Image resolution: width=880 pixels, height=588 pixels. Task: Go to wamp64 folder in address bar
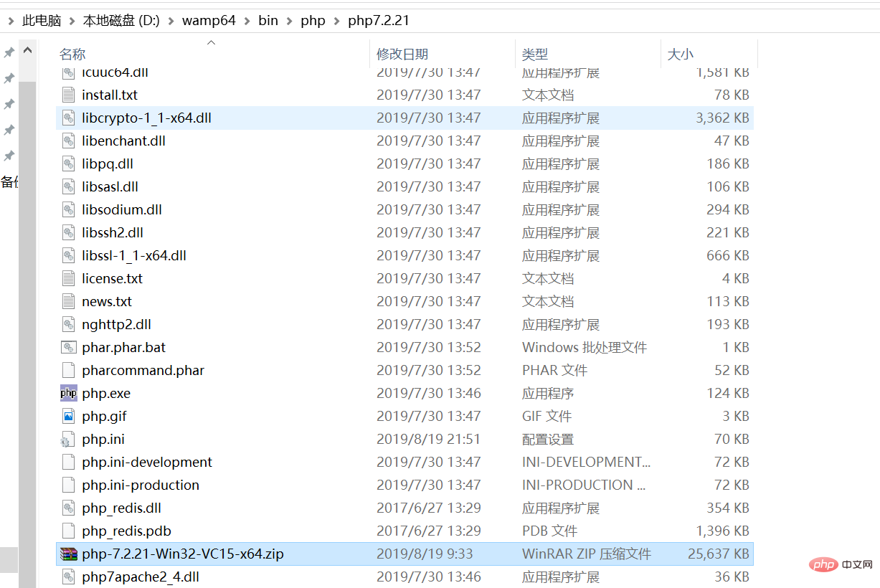coord(209,21)
